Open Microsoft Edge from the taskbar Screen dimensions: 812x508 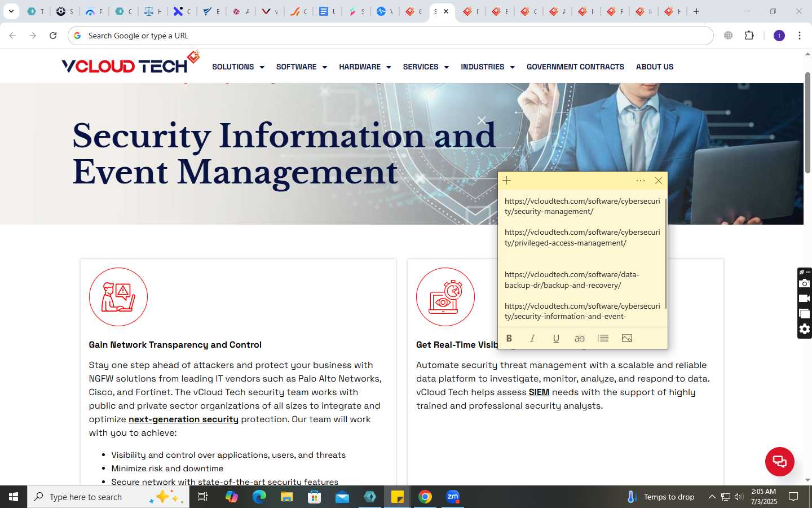(x=259, y=497)
